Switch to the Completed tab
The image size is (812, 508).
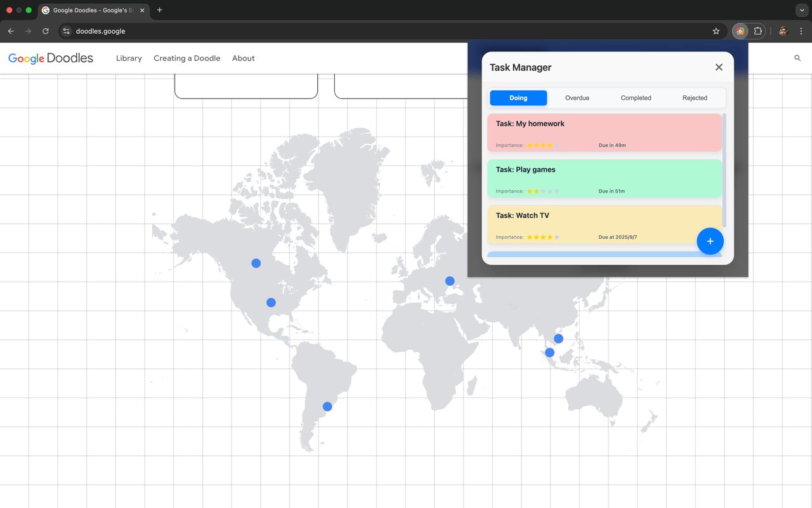(x=636, y=98)
